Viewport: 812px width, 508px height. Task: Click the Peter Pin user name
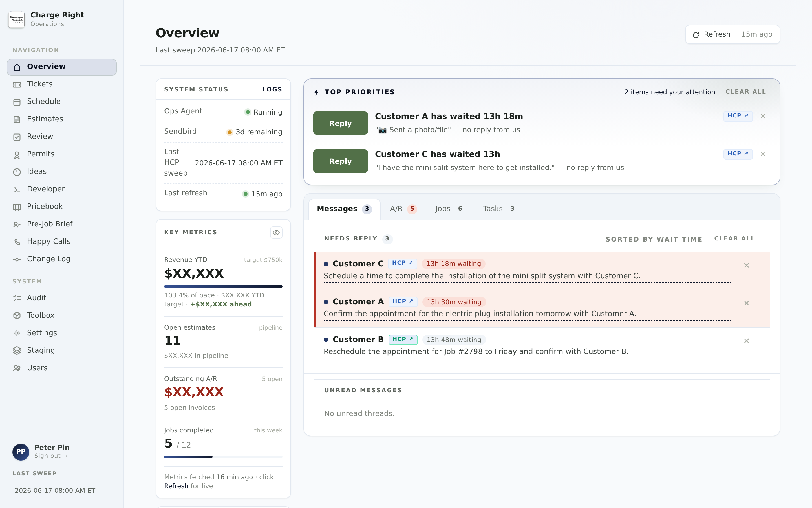[52, 448]
